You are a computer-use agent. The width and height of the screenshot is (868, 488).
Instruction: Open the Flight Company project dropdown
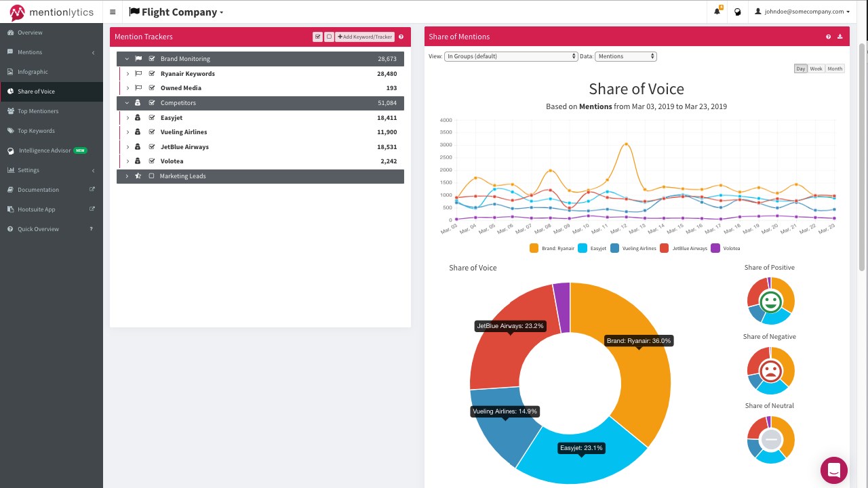176,12
